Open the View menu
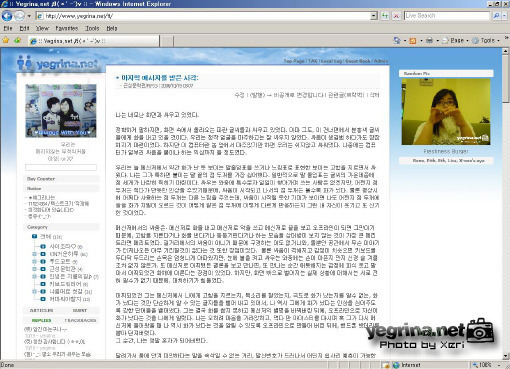 point(42,28)
